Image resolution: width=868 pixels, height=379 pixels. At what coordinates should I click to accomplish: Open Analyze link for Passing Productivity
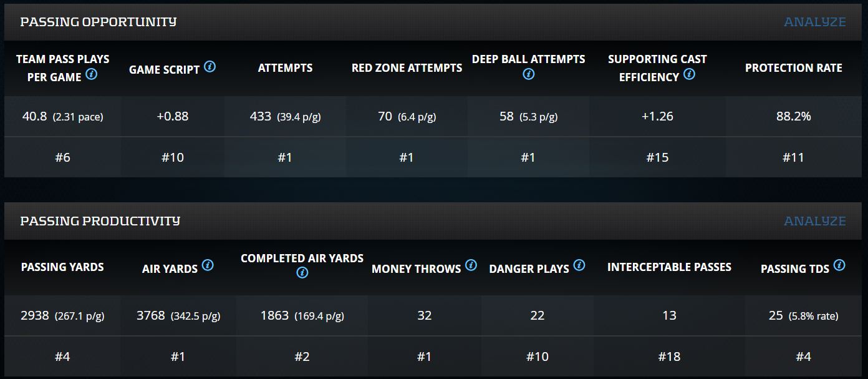[814, 221]
